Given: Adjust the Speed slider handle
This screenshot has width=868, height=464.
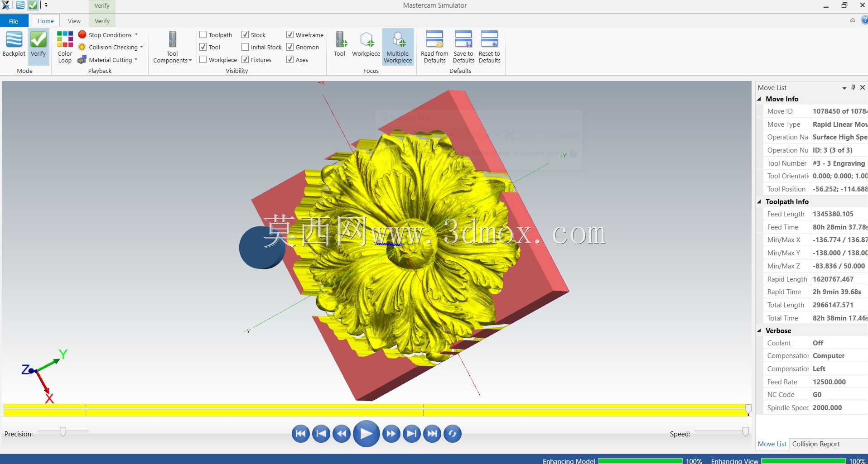Looking at the screenshot, I should coord(745,431).
